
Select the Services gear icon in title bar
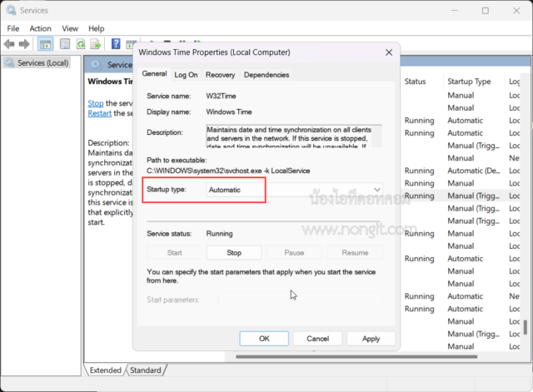point(11,11)
